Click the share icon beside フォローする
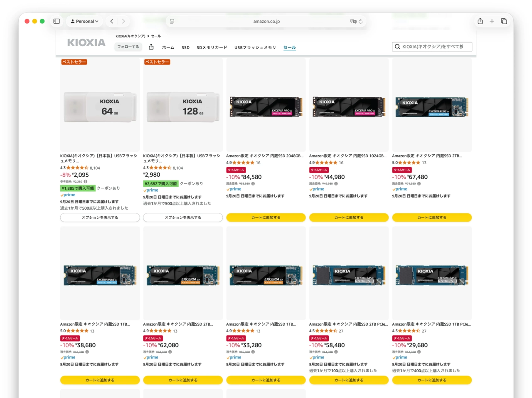Viewport: 532px width, 398px height. [151, 47]
